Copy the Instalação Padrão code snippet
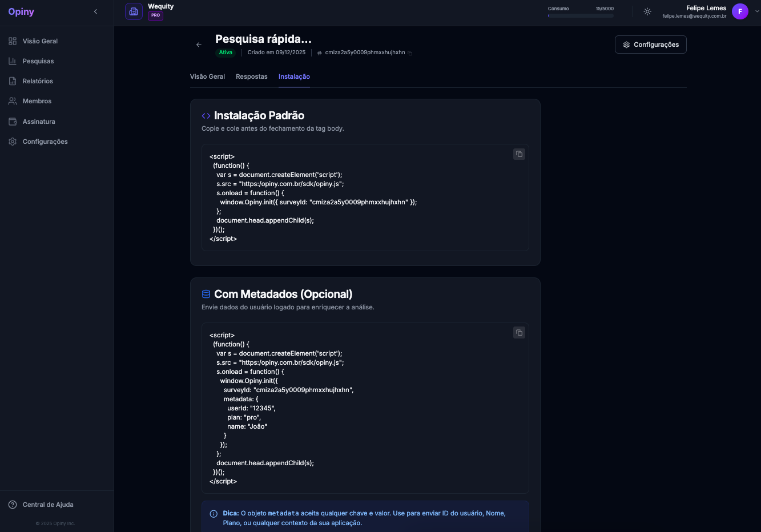 (x=519, y=154)
